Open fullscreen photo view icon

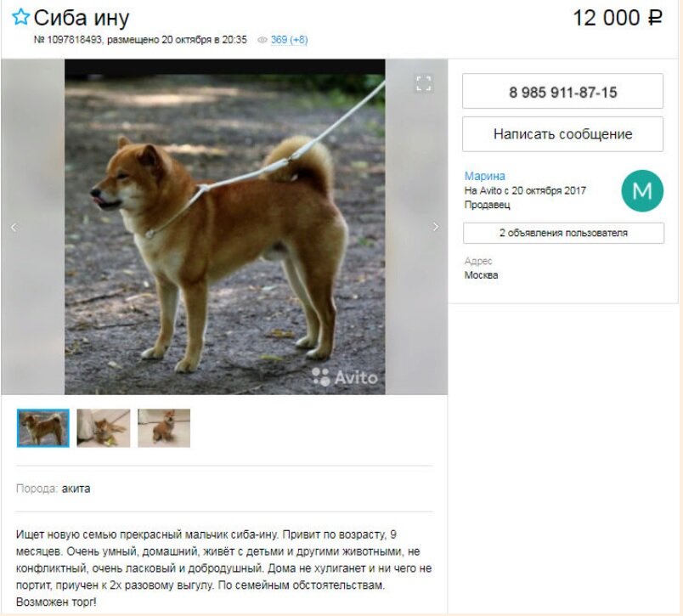coord(423,83)
